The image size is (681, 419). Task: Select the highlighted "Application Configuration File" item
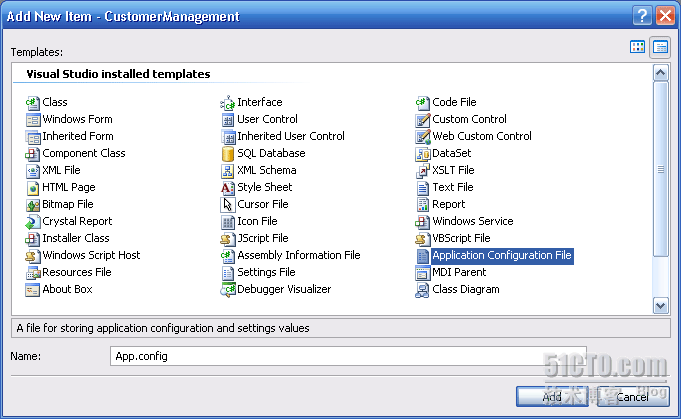coord(502,255)
